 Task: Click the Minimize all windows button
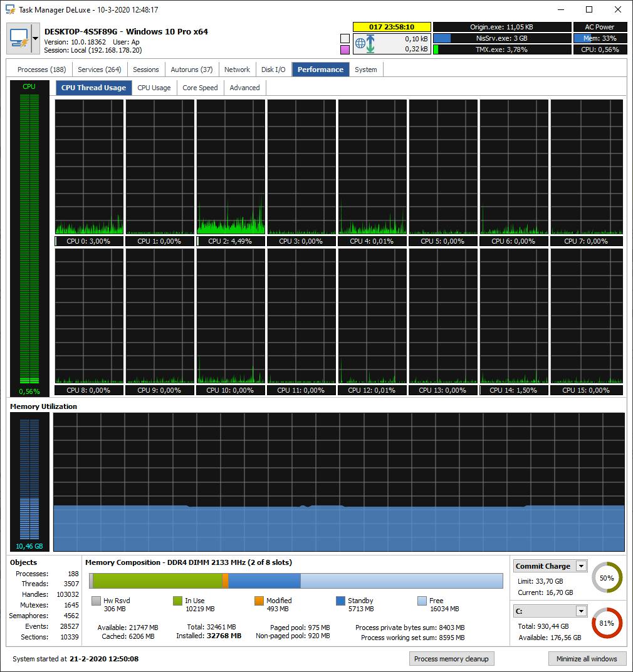coord(587,658)
